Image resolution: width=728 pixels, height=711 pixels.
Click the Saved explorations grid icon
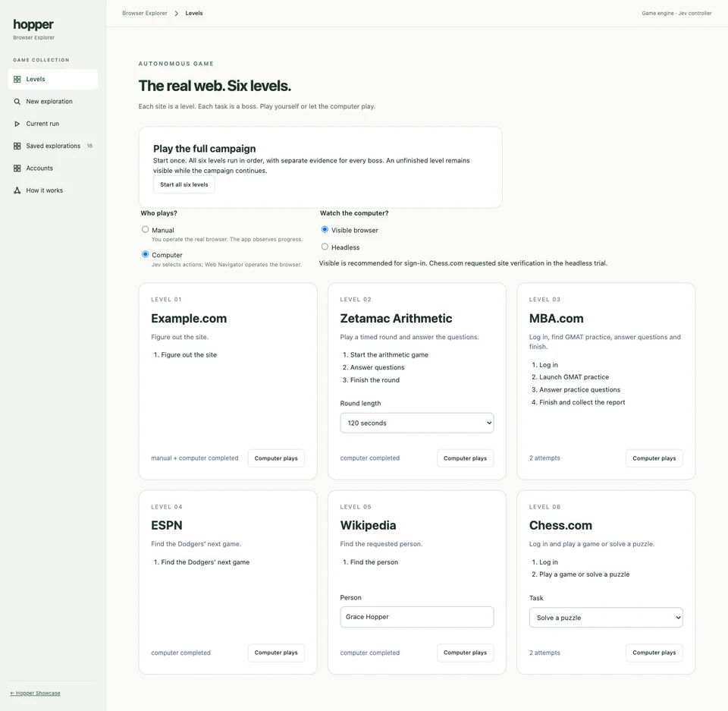[x=17, y=146]
